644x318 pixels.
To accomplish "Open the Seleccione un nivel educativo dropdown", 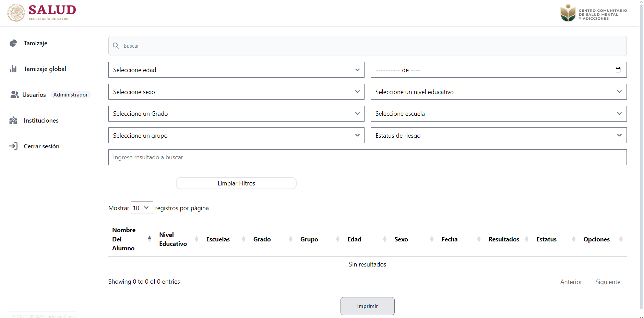I will coord(498,92).
